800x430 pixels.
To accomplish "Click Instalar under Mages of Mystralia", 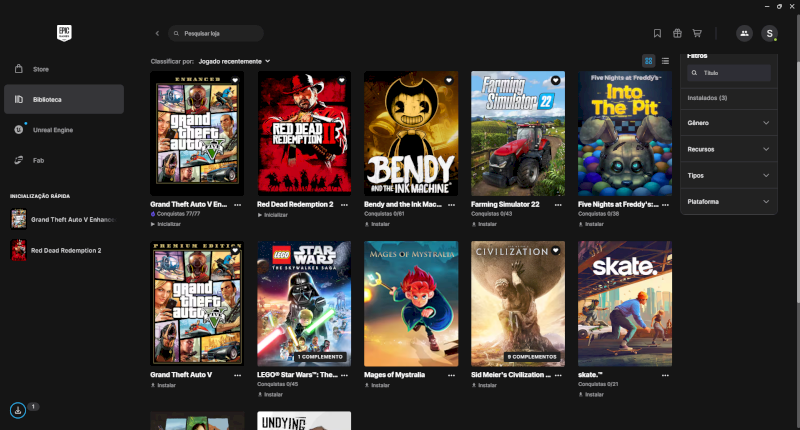I will pos(377,385).
